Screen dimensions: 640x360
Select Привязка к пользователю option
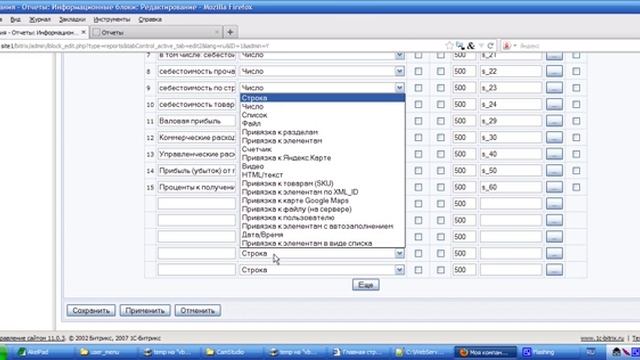click(x=322, y=218)
